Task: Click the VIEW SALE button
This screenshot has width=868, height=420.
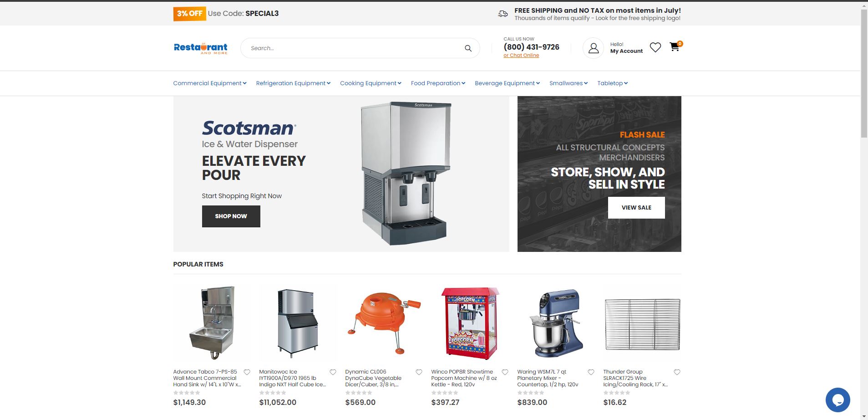Action: pos(636,208)
